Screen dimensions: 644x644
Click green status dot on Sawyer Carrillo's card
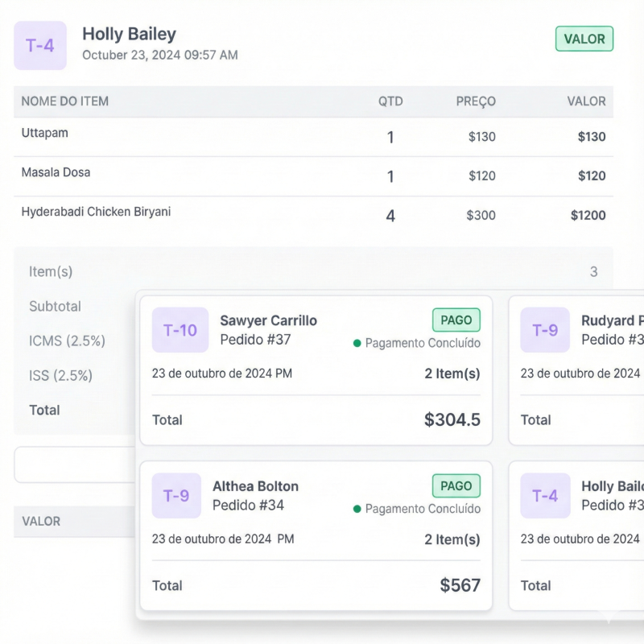pos(357,344)
